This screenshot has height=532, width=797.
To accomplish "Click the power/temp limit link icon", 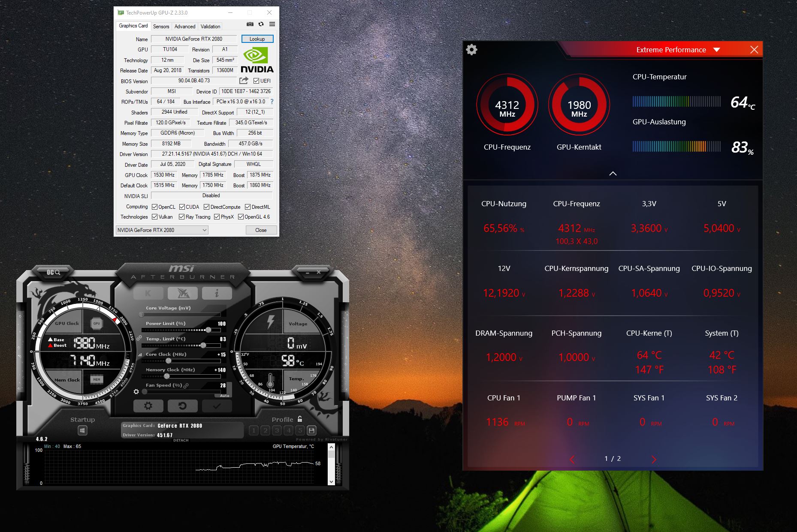I will [139, 338].
